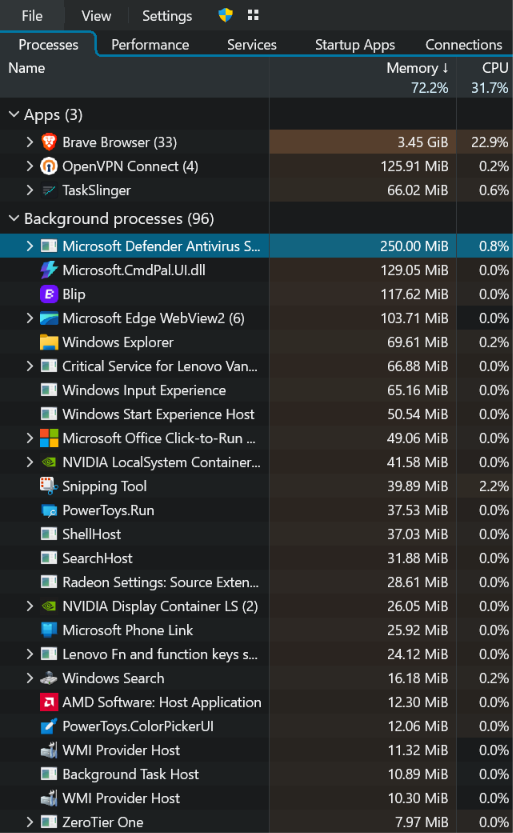This screenshot has width=513, height=833.
Task: Select the Windows Input Experience row
Action: (256, 390)
